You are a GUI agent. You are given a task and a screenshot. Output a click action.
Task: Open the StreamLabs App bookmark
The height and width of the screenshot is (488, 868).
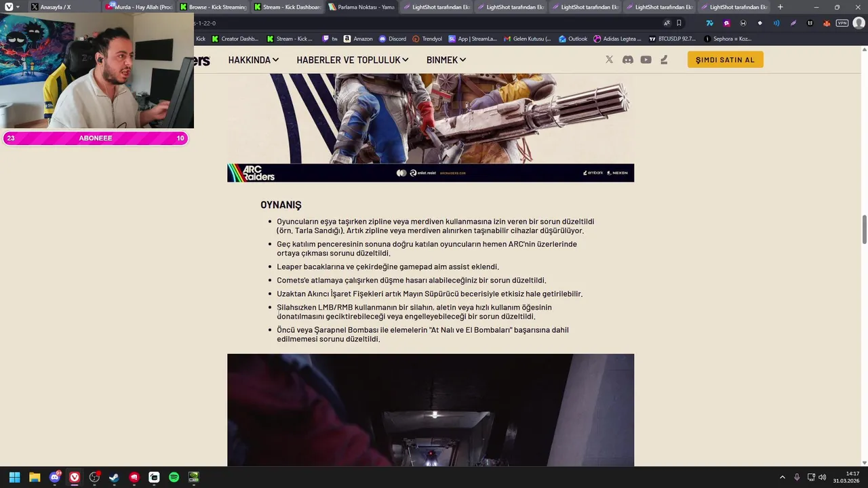coord(473,39)
